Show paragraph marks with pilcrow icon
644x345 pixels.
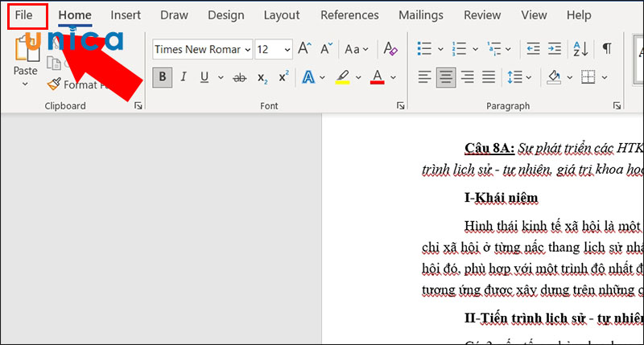click(607, 49)
